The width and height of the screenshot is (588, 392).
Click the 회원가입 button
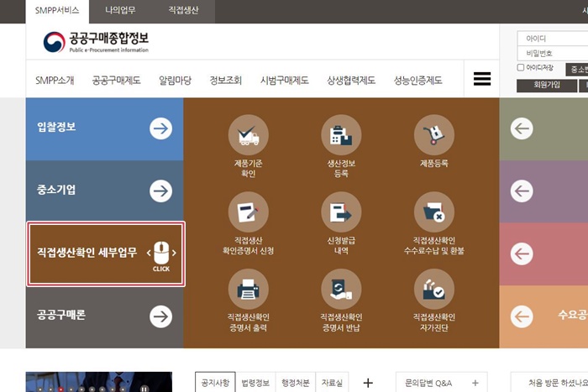[x=542, y=85]
